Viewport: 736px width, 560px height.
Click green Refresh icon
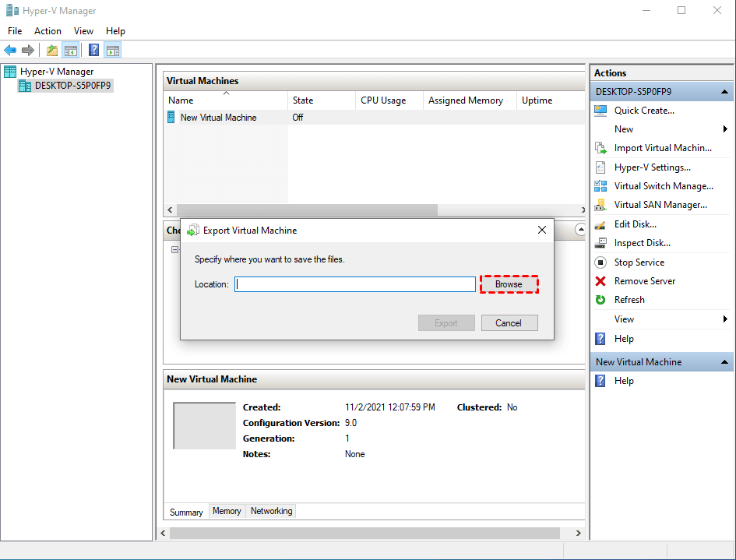point(600,300)
